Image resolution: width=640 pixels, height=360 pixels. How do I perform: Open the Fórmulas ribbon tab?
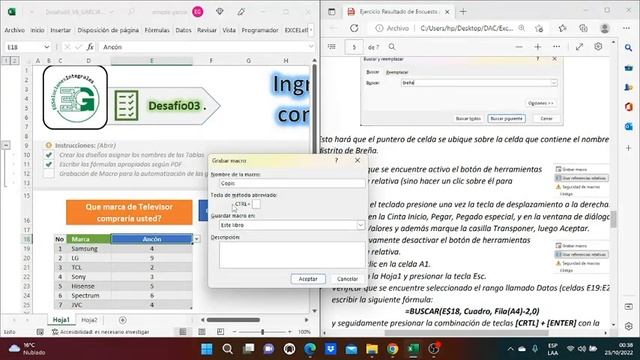157,30
